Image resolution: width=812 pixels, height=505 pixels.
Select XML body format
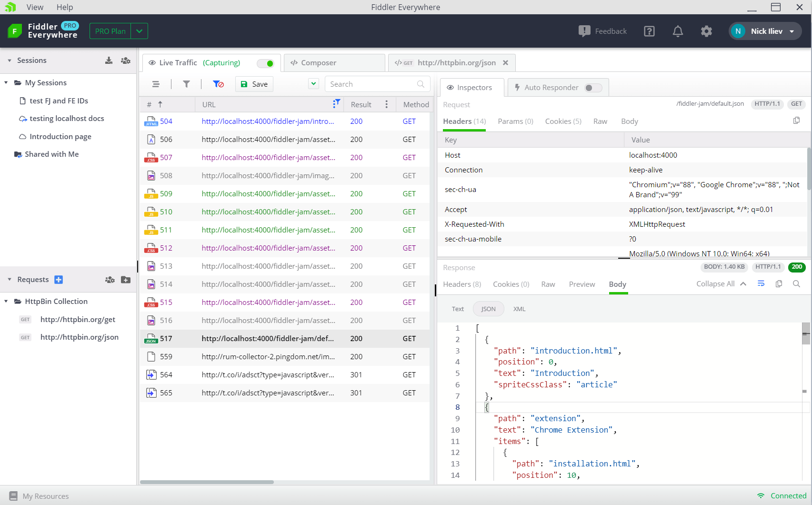519,309
